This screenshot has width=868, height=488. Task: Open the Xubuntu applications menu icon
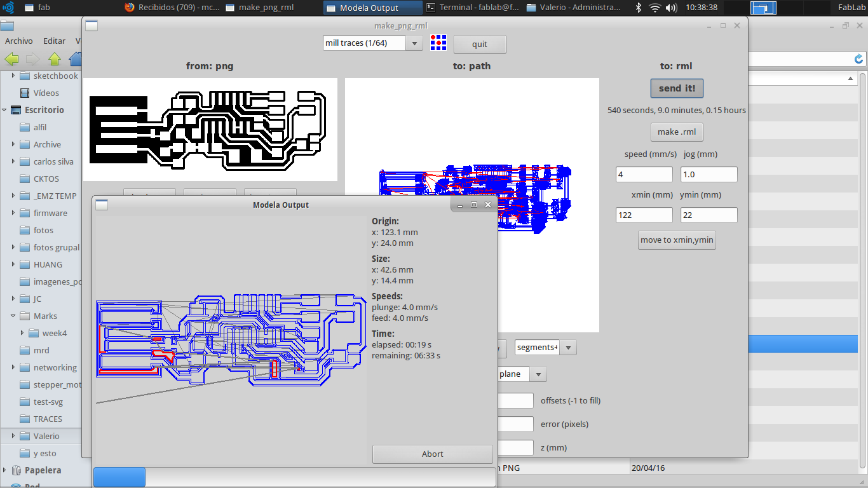[x=9, y=8]
